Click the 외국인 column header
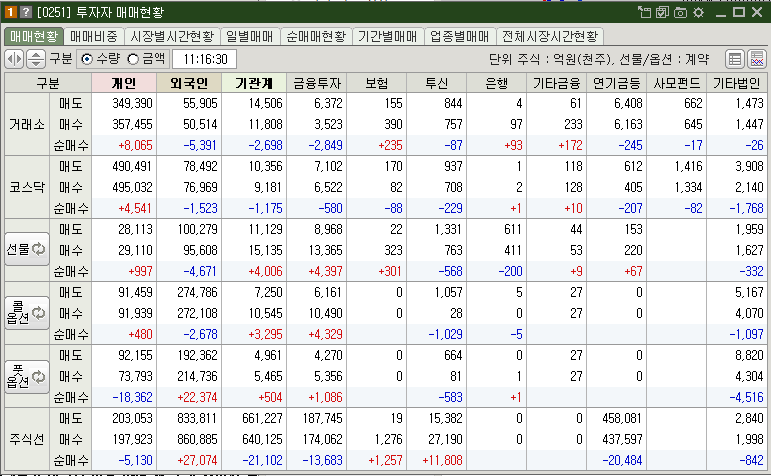 click(189, 83)
